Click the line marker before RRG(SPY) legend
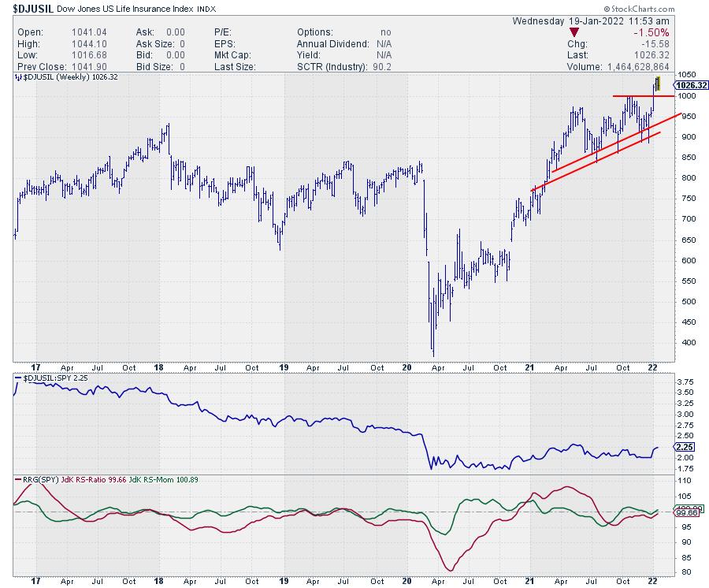 pyautogui.click(x=18, y=480)
